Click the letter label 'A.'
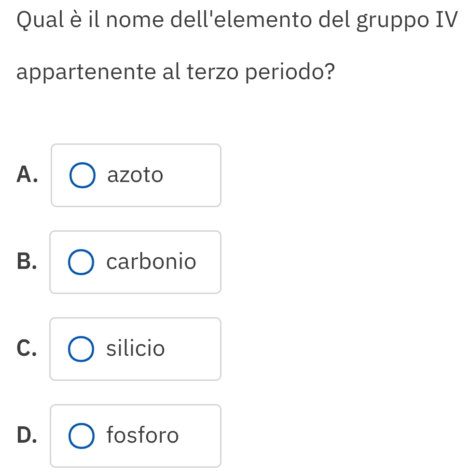The image size is (470, 476). click(27, 175)
